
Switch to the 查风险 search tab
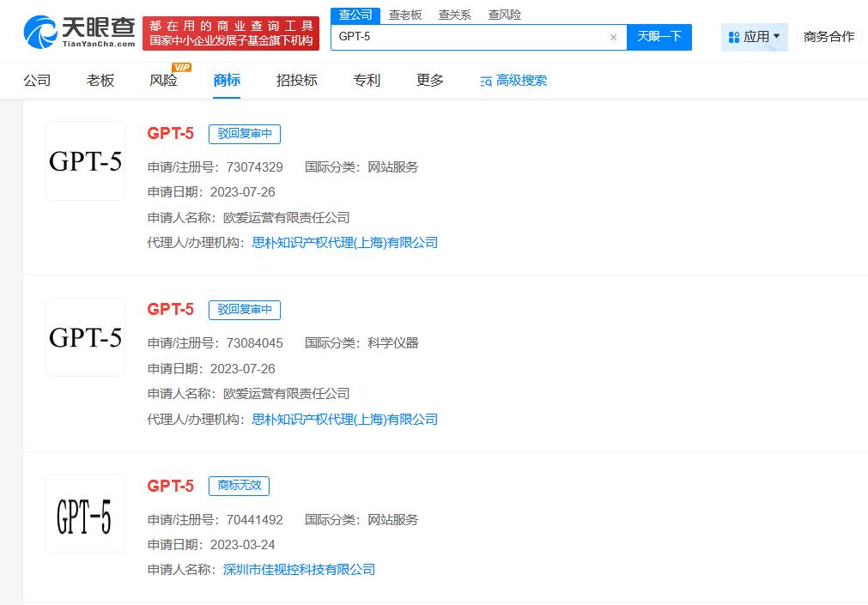[x=504, y=15]
